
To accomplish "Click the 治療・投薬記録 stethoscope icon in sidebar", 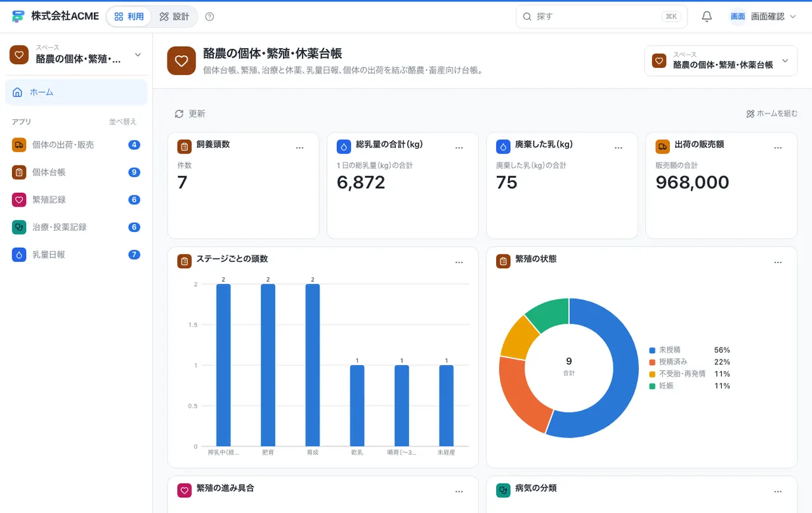I will [x=19, y=227].
